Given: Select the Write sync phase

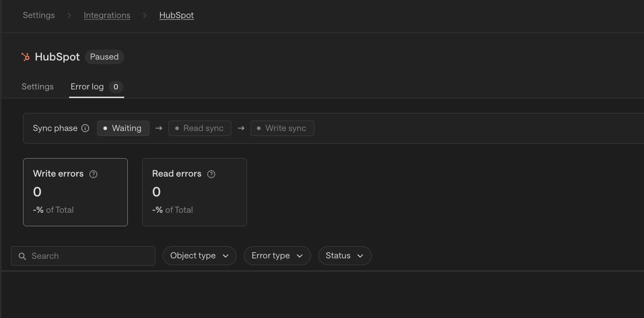Looking at the screenshot, I should (x=282, y=128).
